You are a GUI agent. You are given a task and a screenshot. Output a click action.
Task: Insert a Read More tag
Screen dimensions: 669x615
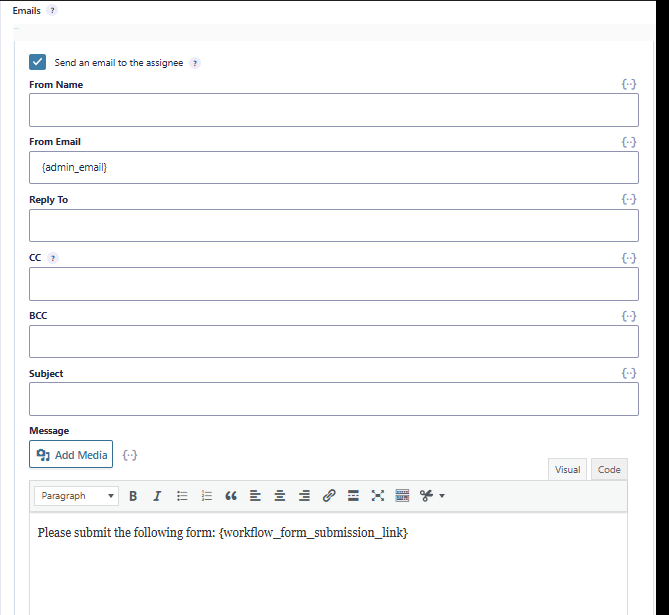(353, 496)
